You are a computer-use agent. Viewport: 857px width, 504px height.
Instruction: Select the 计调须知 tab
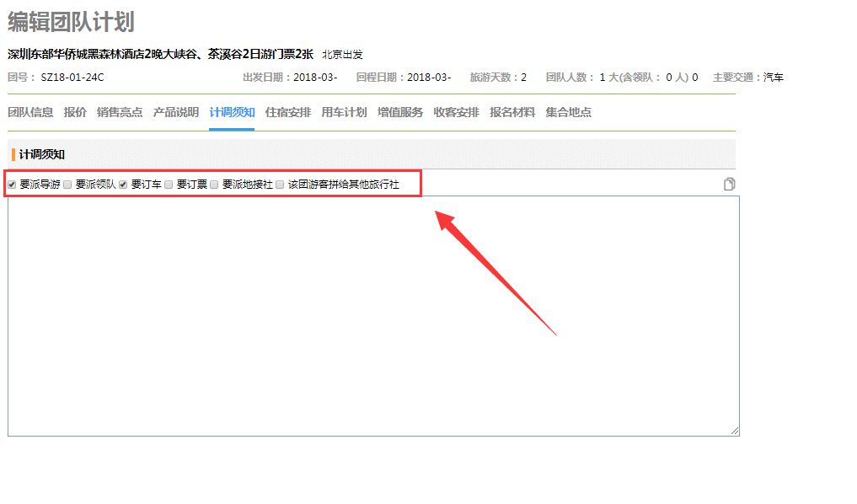(232, 113)
